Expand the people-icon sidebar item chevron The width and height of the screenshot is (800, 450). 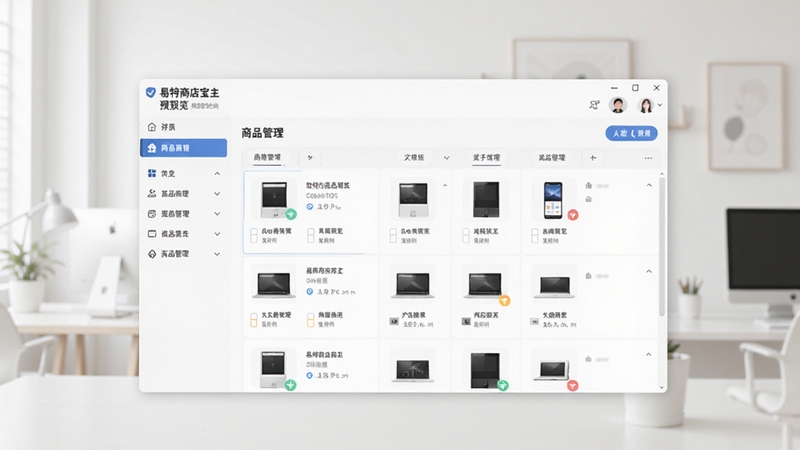[x=217, y=194]
